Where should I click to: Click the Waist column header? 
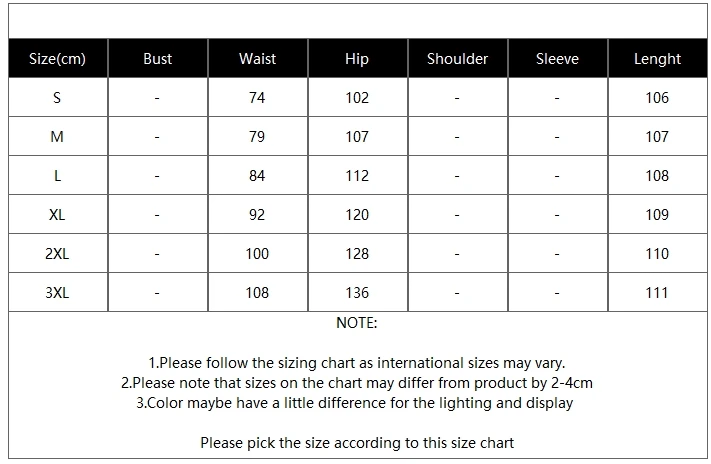pos(258,59)
